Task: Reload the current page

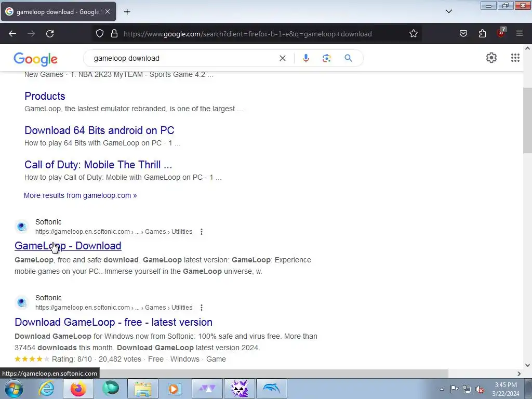Action: click(x=50, y=34)
